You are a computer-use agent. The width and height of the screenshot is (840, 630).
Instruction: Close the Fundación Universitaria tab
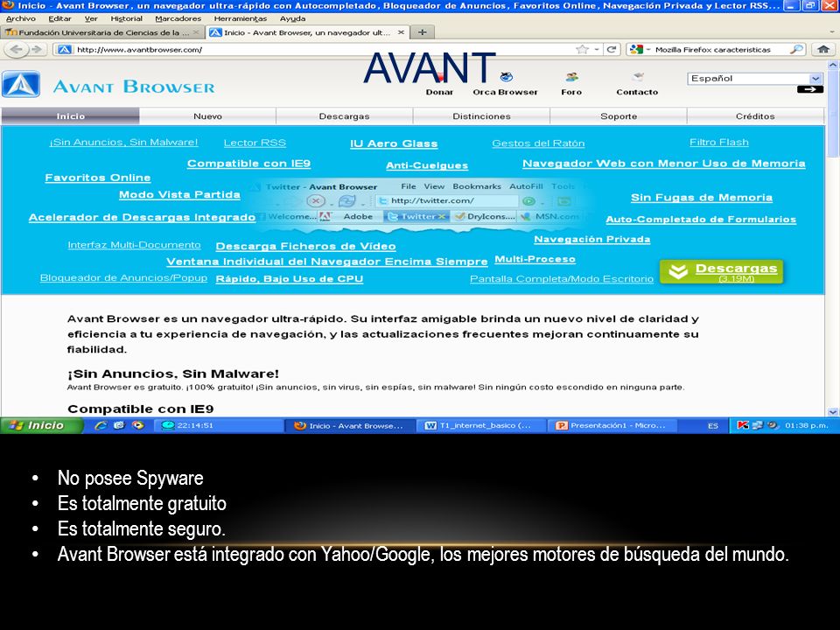pos(196,32)
